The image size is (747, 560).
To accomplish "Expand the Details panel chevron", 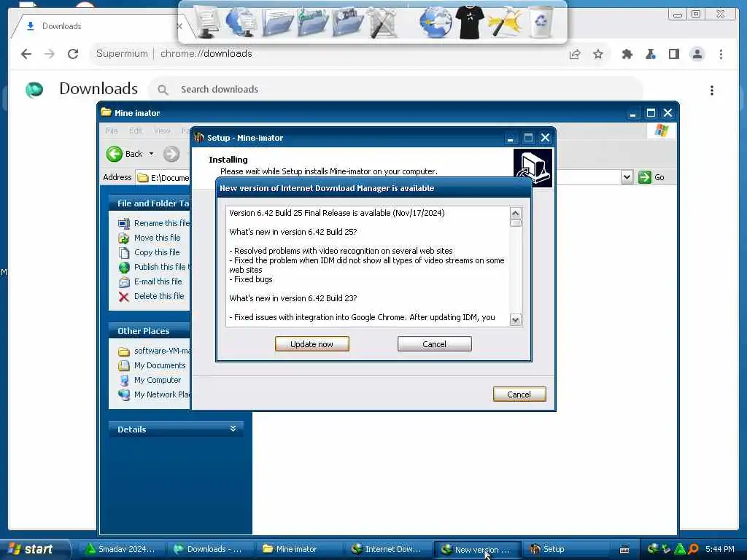I will 233,429.
